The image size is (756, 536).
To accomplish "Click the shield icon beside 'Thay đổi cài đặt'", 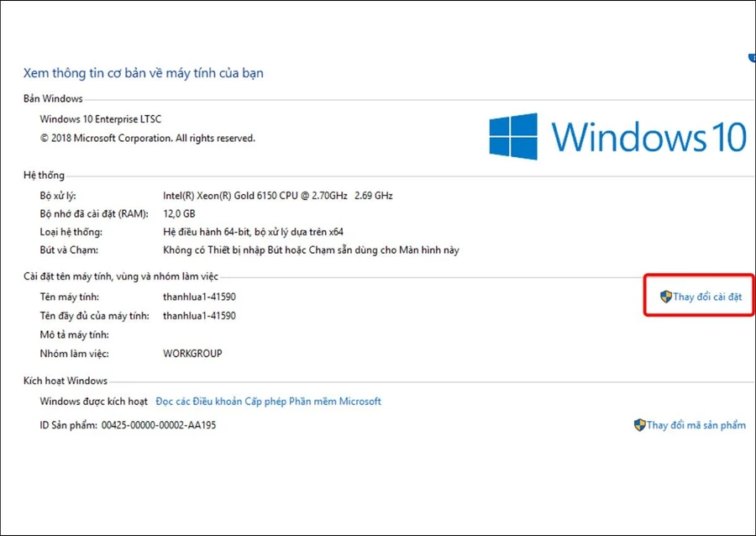I will click(x=666, y=297).
